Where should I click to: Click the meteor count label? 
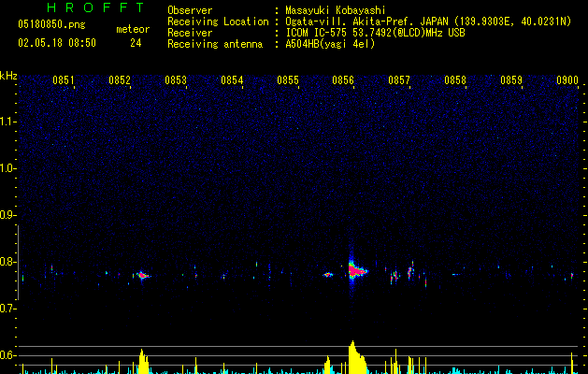[133, 29]
